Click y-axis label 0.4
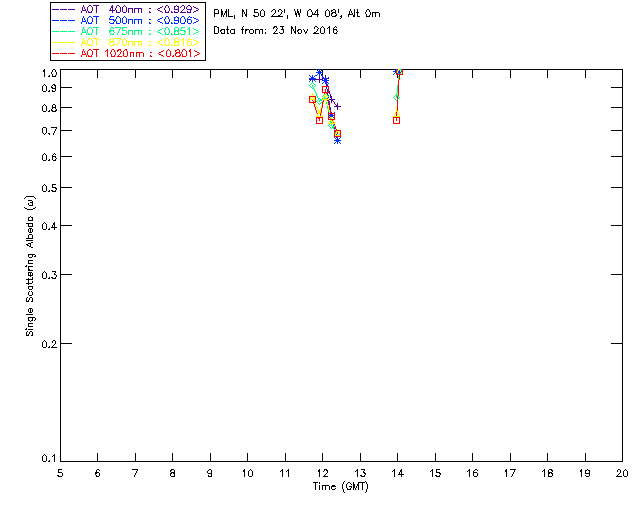The image size is (640, 512). 49,226
